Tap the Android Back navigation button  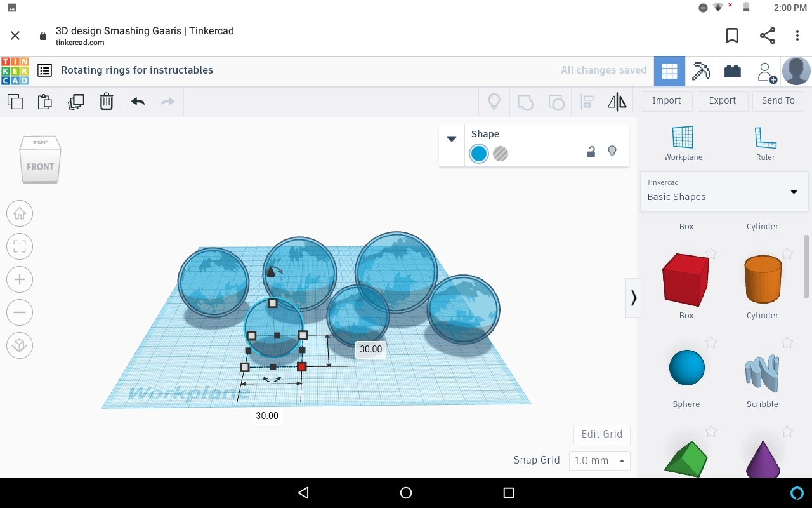click(303, 493)
